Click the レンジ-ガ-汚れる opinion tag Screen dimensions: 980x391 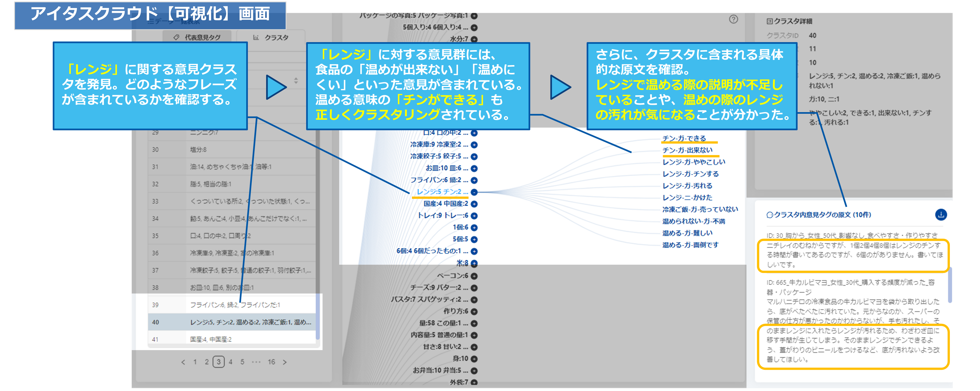pyautogui.click(x=687, y=186)
